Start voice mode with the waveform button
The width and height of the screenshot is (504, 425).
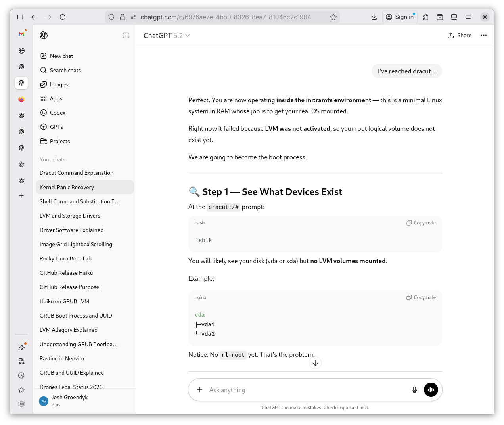431,390
